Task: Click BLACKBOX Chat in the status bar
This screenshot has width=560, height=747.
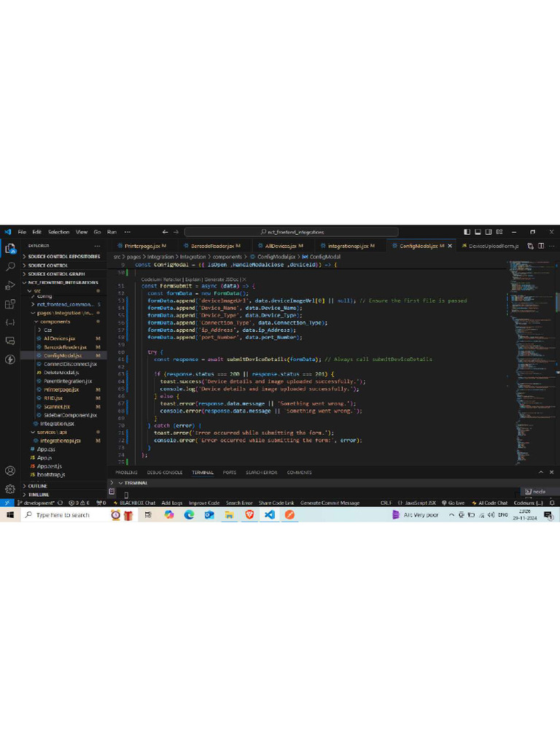Action: (x=134, y=503)
